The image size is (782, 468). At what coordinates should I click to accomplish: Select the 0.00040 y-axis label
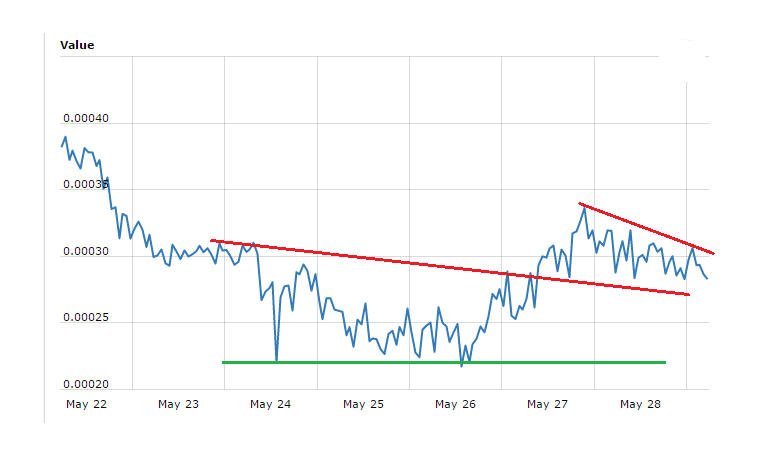point(85,120)
